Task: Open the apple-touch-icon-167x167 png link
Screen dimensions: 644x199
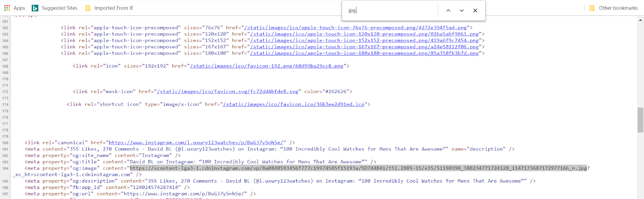Action: pos(364,47)
